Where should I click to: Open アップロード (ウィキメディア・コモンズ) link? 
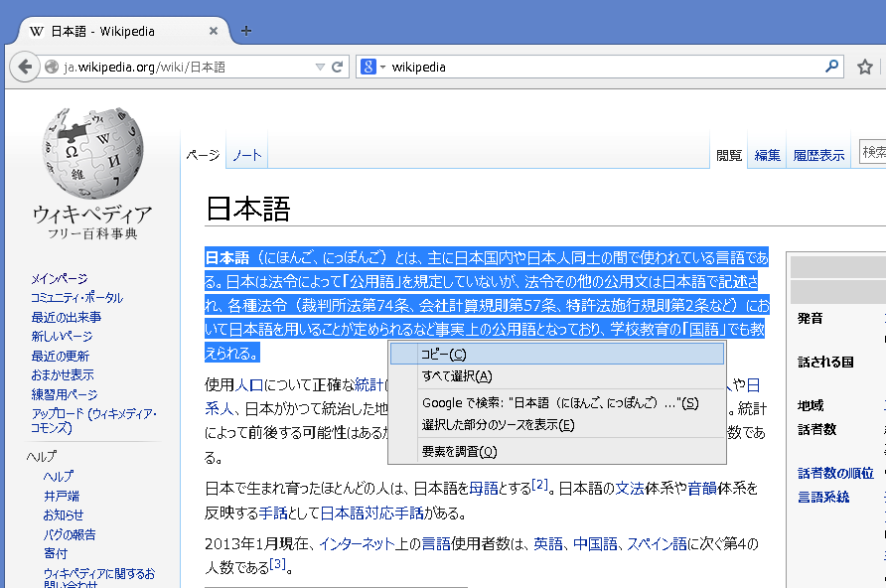pyautogui.click(x=93, y=421)
